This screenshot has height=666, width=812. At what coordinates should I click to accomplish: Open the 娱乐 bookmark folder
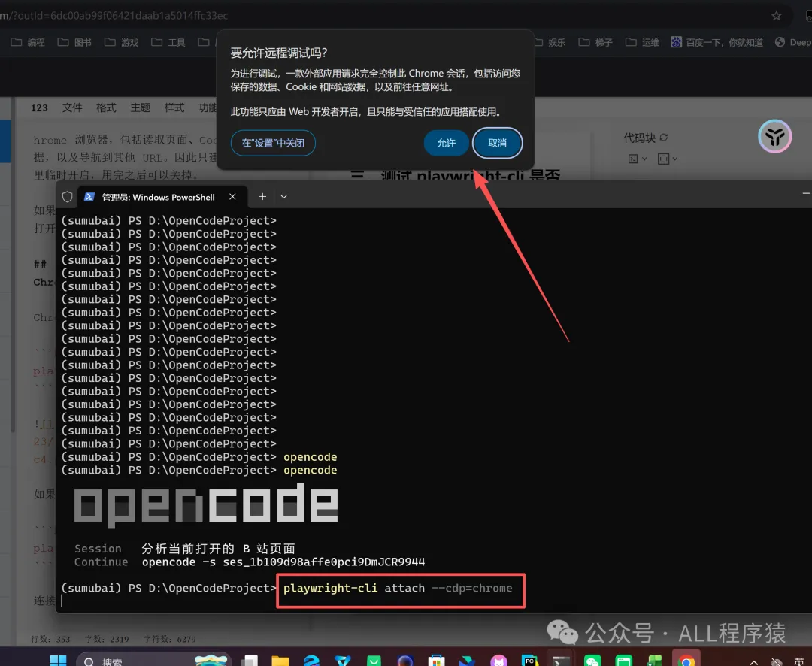(x=550, y=42)
